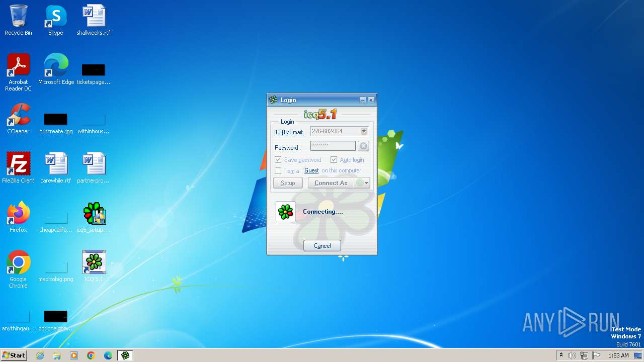Viewport: 644px width, 362px height.
Task: Open Windows Media Player taskbar icon
Action: (x=74, y=355)
